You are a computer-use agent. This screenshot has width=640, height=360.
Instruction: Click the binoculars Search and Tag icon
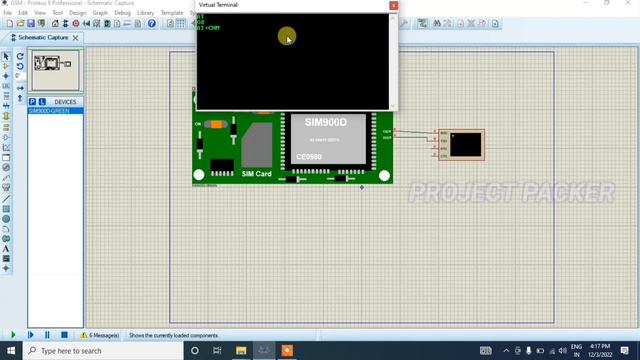tap(437, 24)
